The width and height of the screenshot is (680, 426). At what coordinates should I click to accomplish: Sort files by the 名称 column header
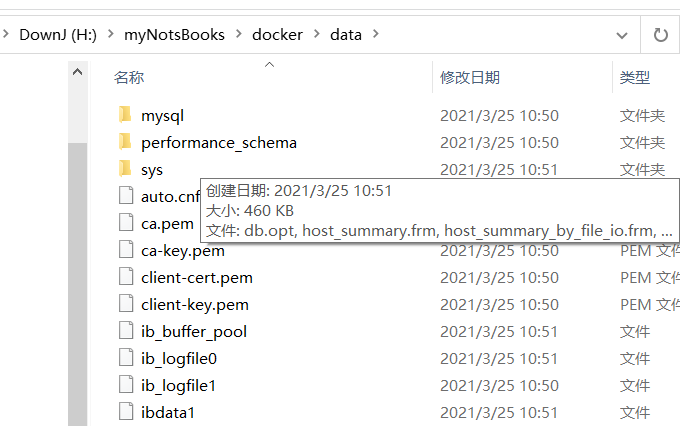(x=129, y=77)
